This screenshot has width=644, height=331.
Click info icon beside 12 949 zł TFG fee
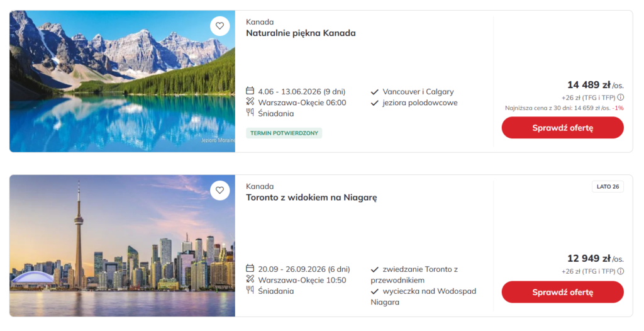pyautogui.click(x=621, y=271)
